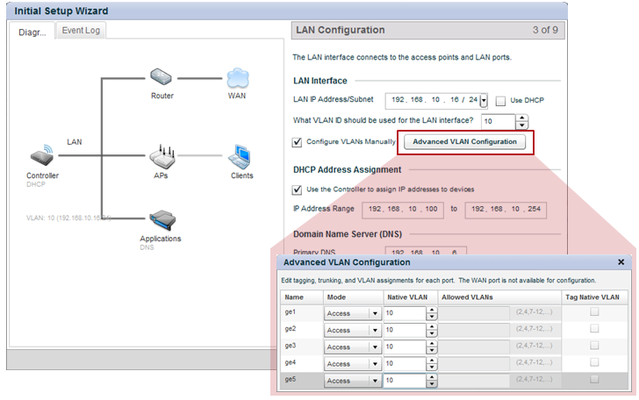Check Tag Native VLAN for ge3
Screen dimensions: 639x400
tap(594, 345)
